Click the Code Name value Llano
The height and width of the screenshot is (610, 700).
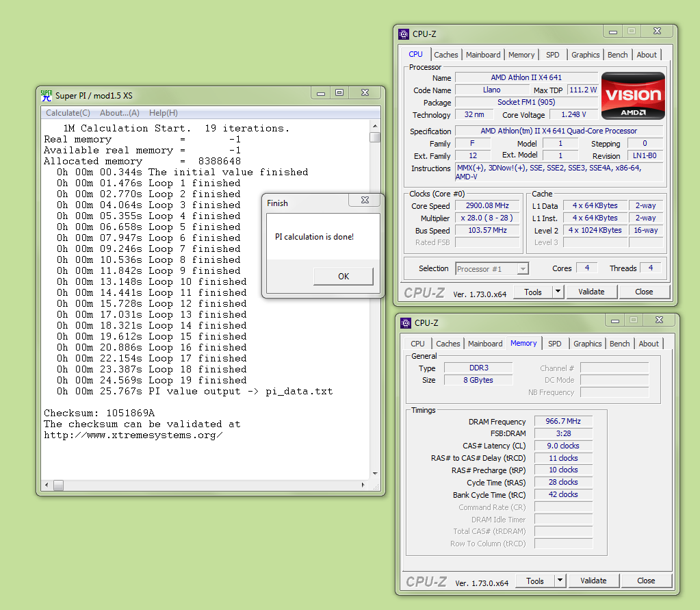(x=492, y=90)
